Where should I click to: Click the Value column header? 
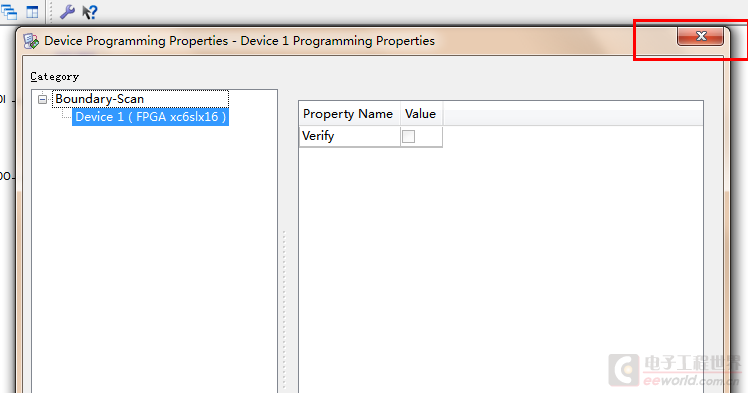[421, 114]
